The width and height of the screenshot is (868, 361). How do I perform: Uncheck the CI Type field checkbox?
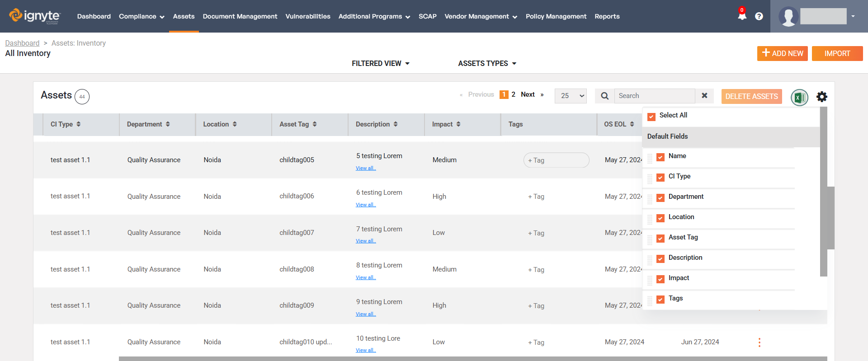pyautogui.click(x=660, y=178)
